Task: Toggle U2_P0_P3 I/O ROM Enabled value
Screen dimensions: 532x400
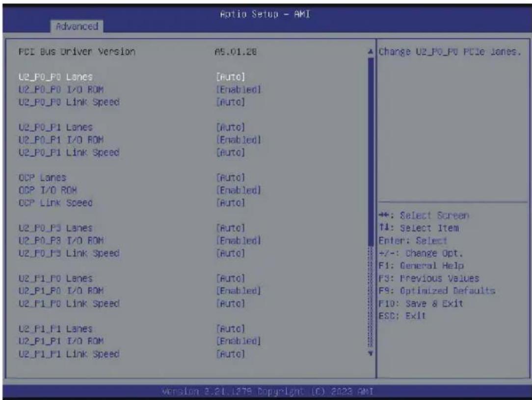Action: (x=239, y=240)
